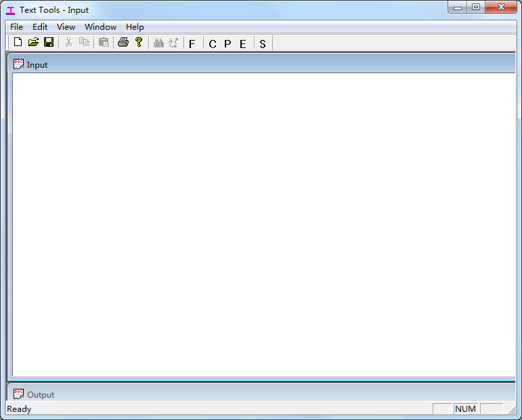Click the Ready status bar text
The height and width of the screenshot is (420, 522).
[19, 409]
